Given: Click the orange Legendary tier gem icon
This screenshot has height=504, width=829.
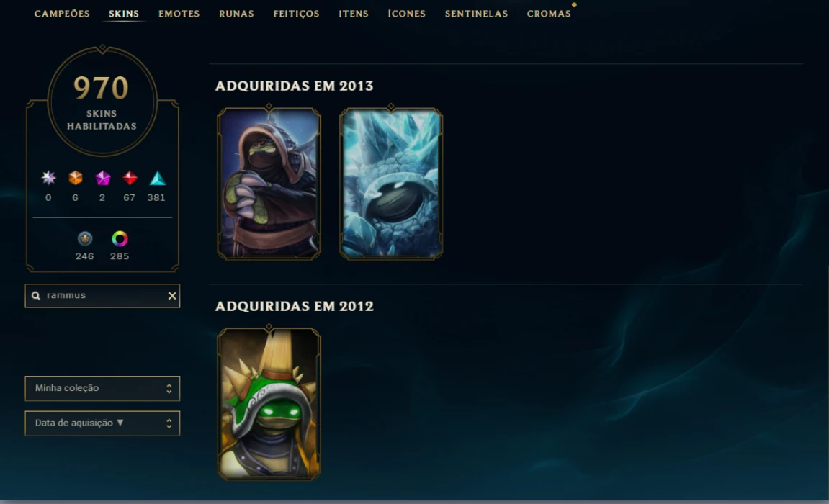Looking at the screenshot, I should pos(76,178).
